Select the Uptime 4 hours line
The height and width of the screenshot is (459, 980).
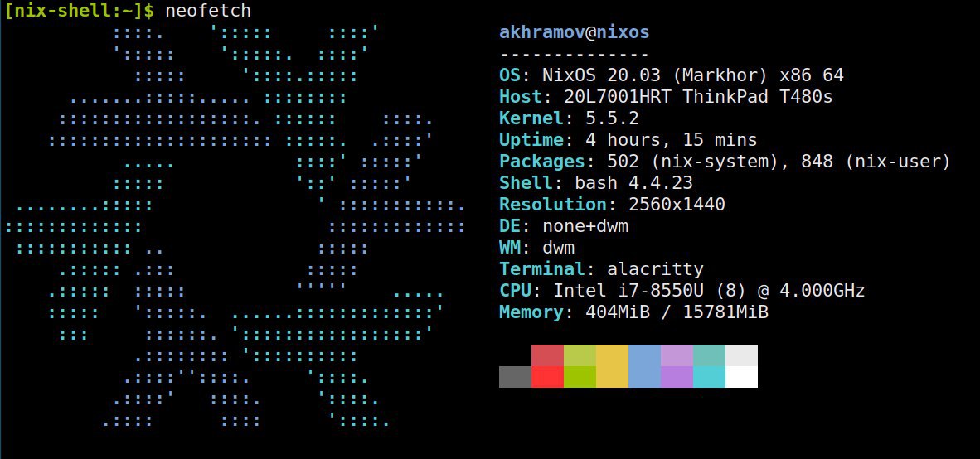tap(628, 140)
